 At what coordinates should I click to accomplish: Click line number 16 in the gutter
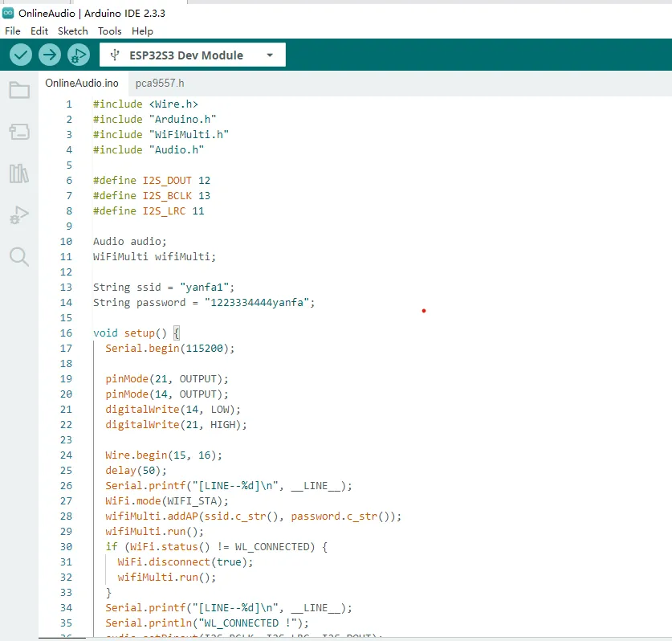pyautogui.click(x=66, y=333)
